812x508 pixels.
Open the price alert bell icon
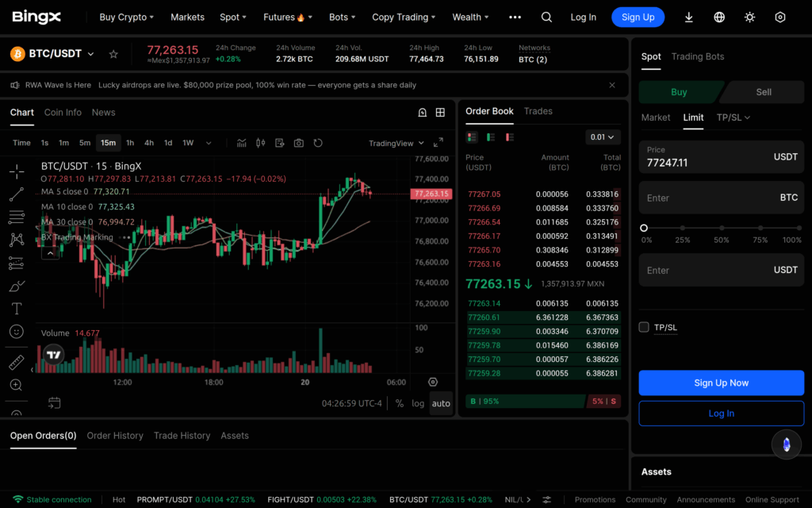tap(423, 113)
